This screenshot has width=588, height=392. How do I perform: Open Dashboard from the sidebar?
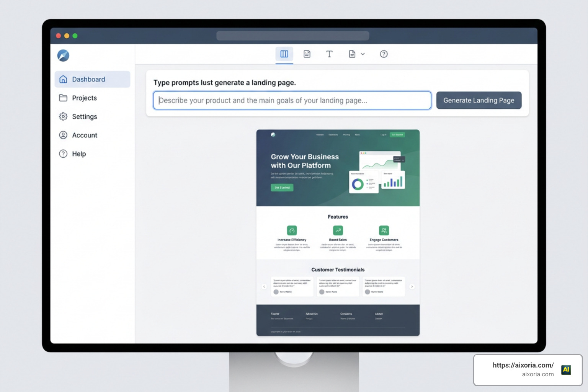coord(92,79)
